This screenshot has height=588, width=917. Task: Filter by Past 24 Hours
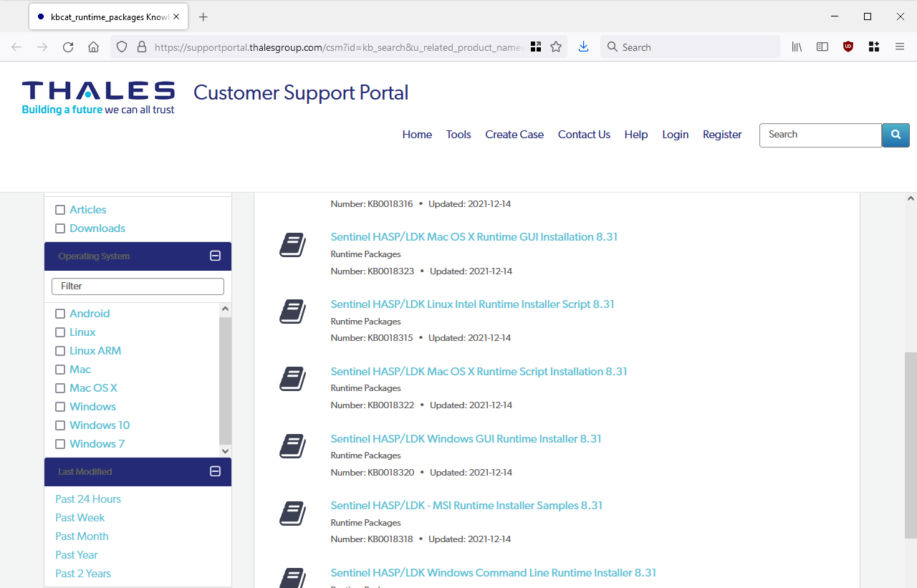coord(88,499)
